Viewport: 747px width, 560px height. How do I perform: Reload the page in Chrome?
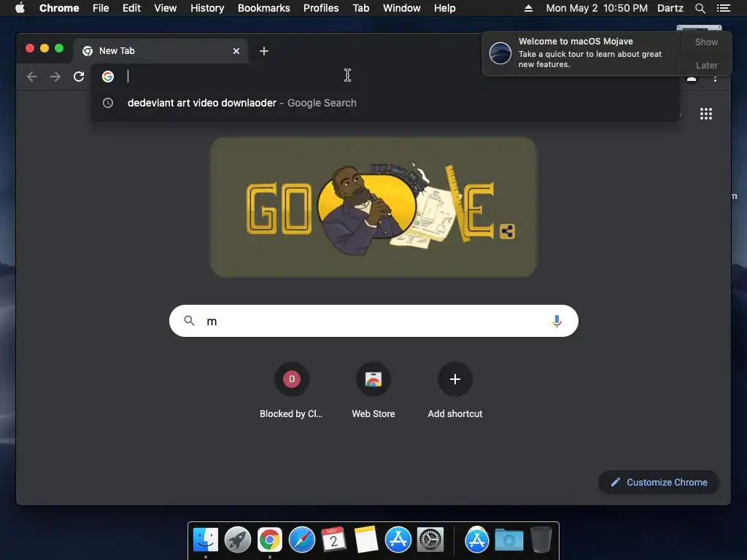(79, 76)
